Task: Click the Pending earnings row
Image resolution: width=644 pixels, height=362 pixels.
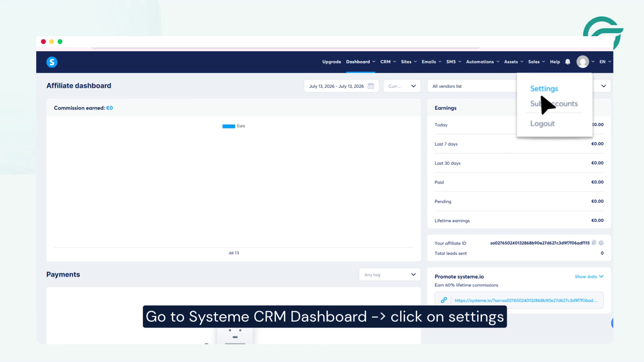Action: (x=519, y=201)
